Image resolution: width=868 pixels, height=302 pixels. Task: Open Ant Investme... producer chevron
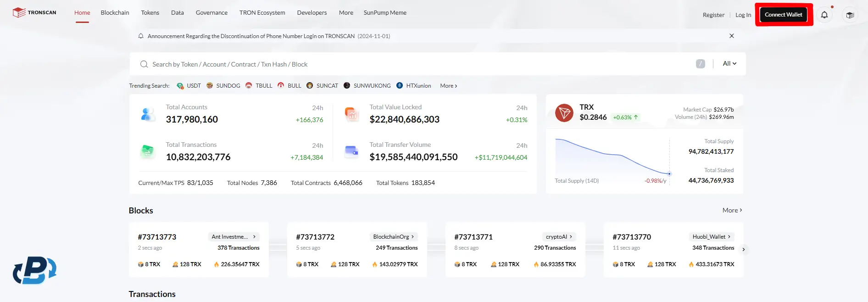tap(254, 237)
